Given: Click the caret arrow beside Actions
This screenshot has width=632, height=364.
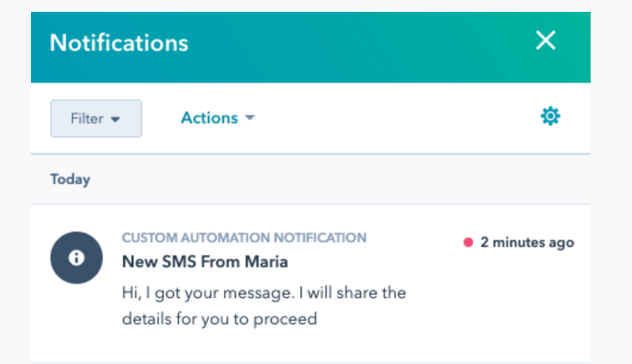Looking at the screenshot, I should pyautogui.click(x=250, y=117).
